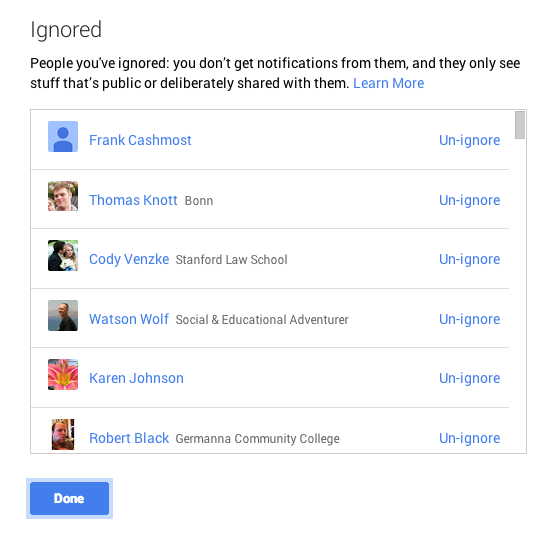543x541 pixels.
Task: Open Karen Johnson's name link
Action: [136, 379]
